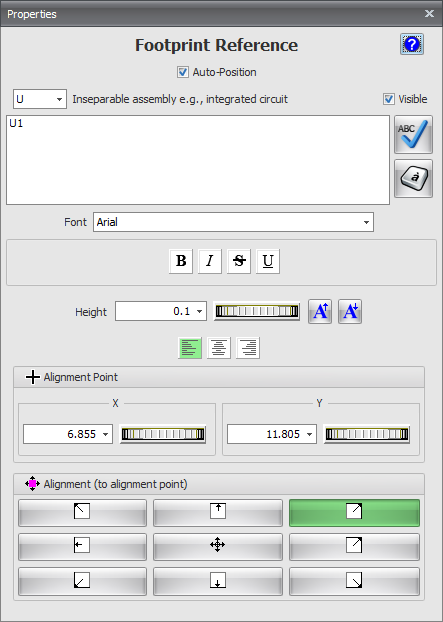Close the Properties panel
This screenshot has height=622, width=443.
[x=429, y=14]
